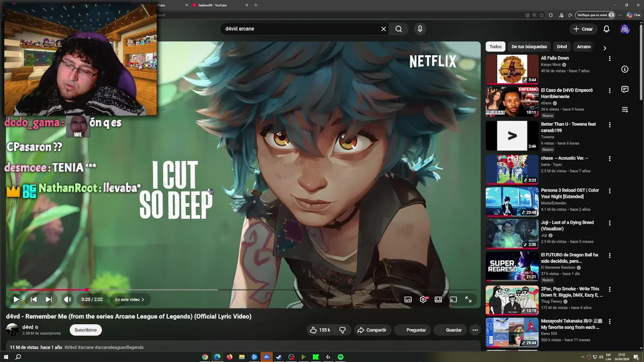This screenshot has height=362, width=644.
Task: Skip to the next video in player
Action: pyautogui.click(x=49, y=299)
